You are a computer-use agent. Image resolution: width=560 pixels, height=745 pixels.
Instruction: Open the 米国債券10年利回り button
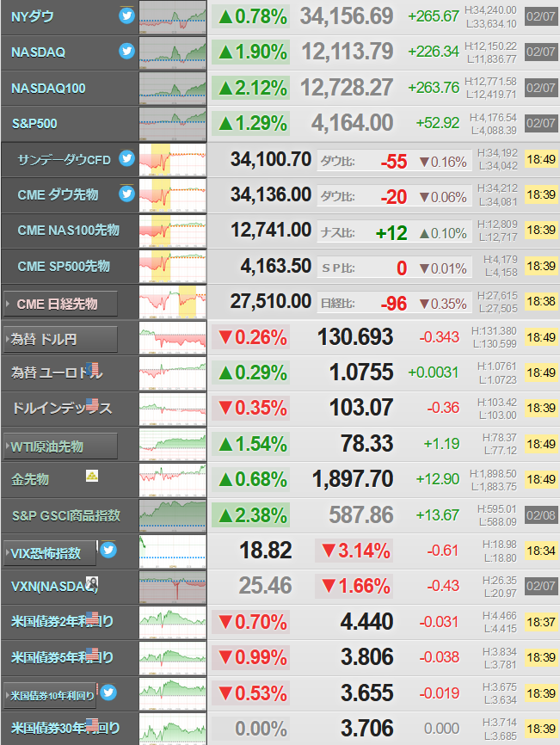click(50, 696)
